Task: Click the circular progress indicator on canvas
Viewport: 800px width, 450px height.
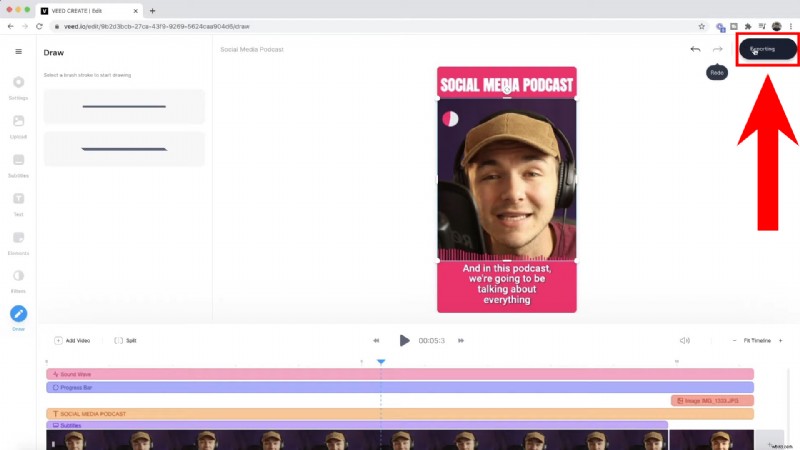Action: (450, 119)
